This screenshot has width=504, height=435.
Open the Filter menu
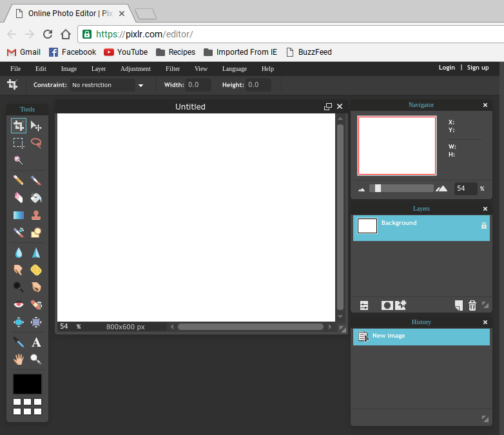coord(173,69)
